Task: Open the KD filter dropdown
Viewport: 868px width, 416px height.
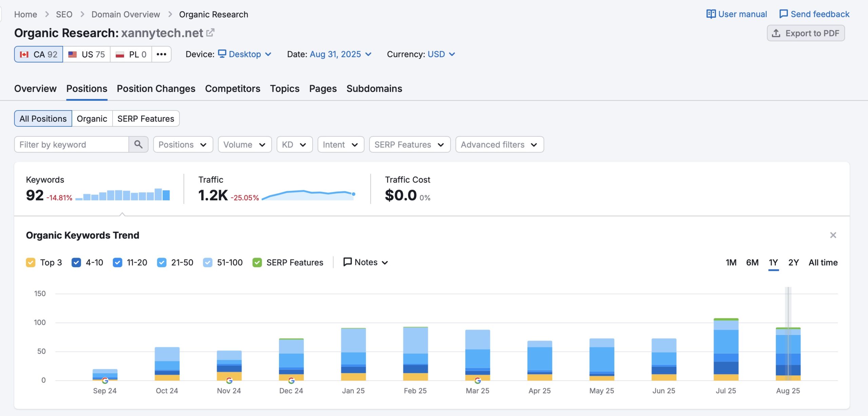Action: (x=295, y=144)
